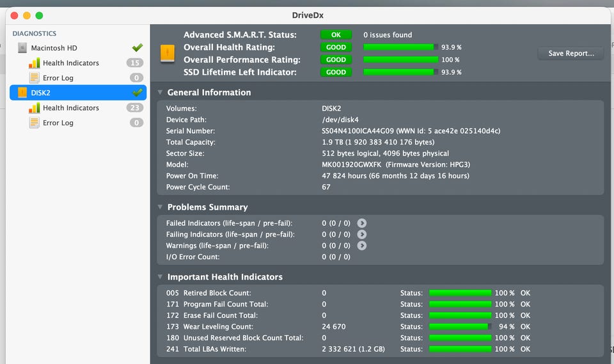Click the Total LBAs value 2 332 621 (1.2 GB)
The width and height of the screenshot is (614, 364).
(353, 349)
